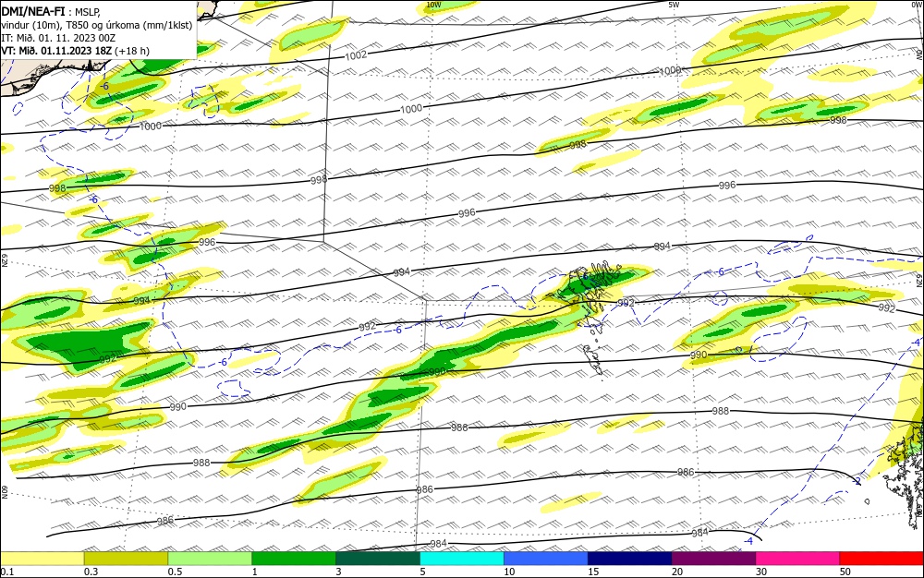
Task: Click the pink 30–50 legend swatch
Action: pyautogui.click(x=798, y=559)
